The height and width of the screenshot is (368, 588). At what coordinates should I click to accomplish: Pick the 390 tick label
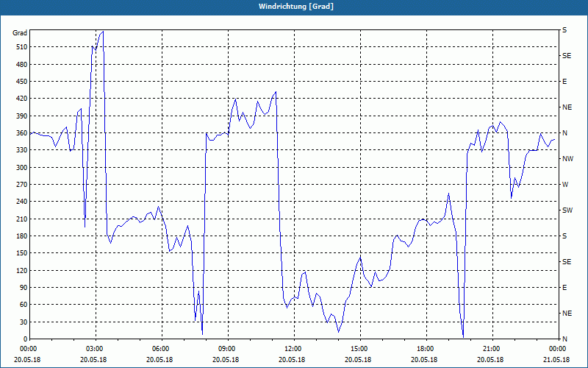21,116
